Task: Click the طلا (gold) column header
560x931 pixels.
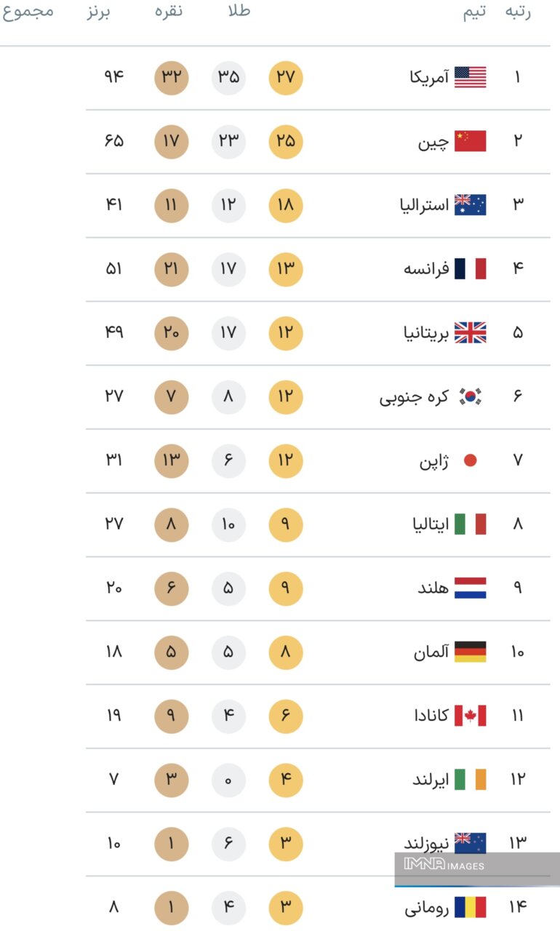Action: click(x=238, y=11)
